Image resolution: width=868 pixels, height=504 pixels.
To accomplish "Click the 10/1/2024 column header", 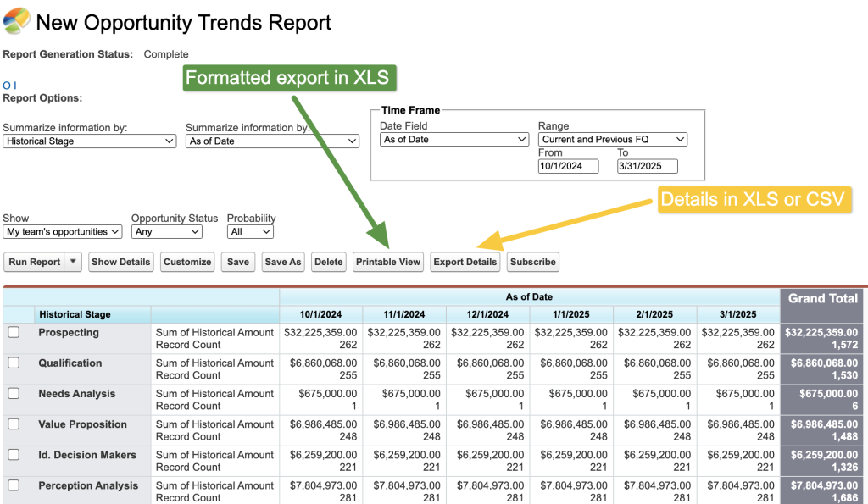I will pos(320,314).
